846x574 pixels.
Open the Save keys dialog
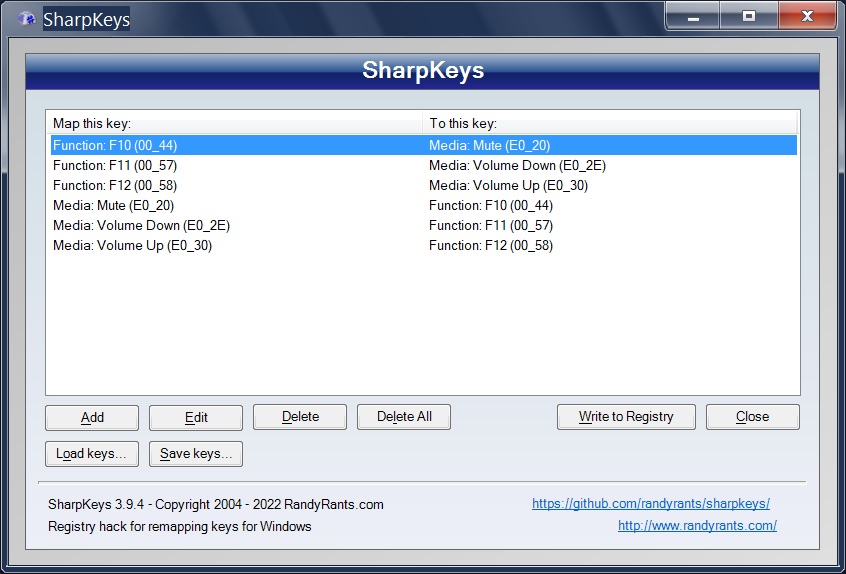196,454
